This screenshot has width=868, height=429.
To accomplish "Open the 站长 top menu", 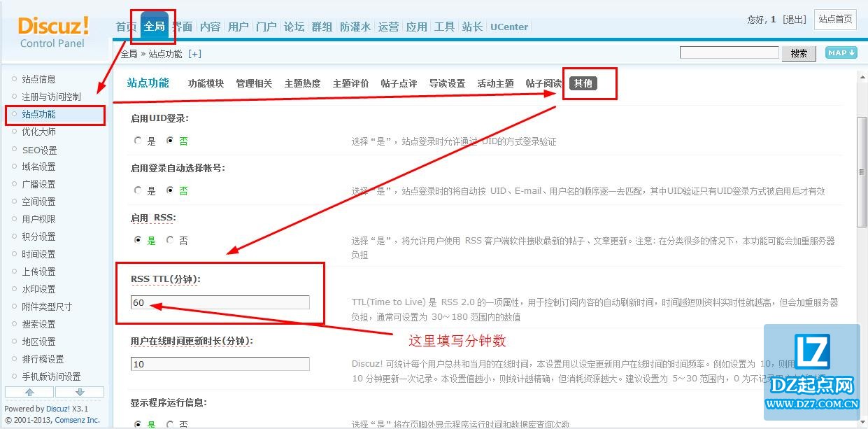I will click(473, 27).
